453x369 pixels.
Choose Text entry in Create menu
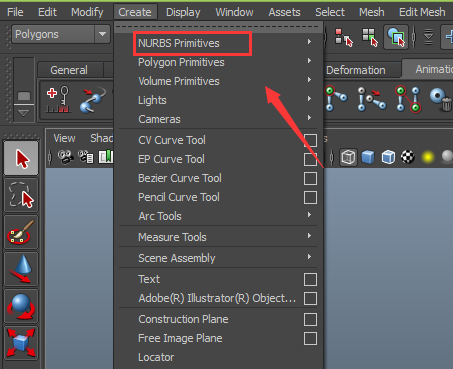pyautogui.click(x=149, y=279)
